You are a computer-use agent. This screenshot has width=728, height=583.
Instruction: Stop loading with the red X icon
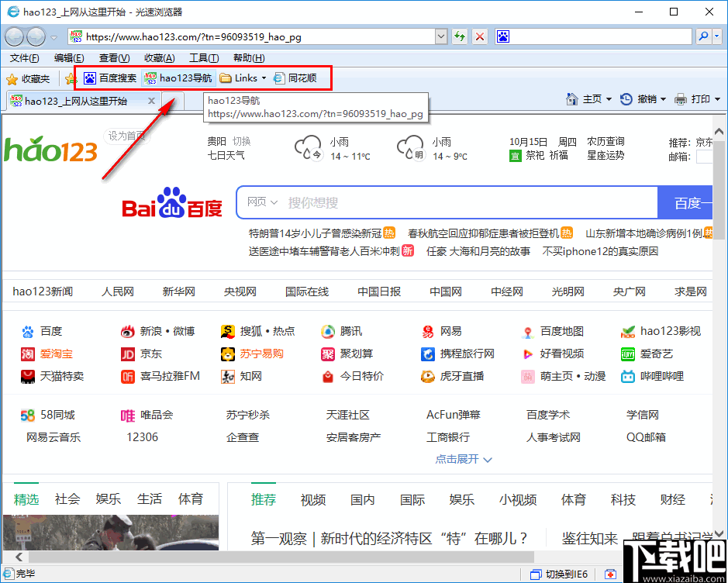[x=480, y=36]
